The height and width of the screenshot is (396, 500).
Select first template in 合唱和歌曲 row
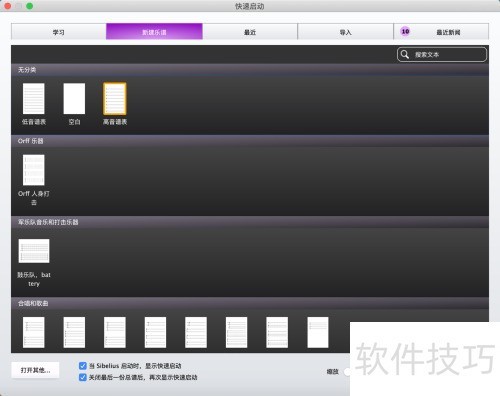click(34, 332)
